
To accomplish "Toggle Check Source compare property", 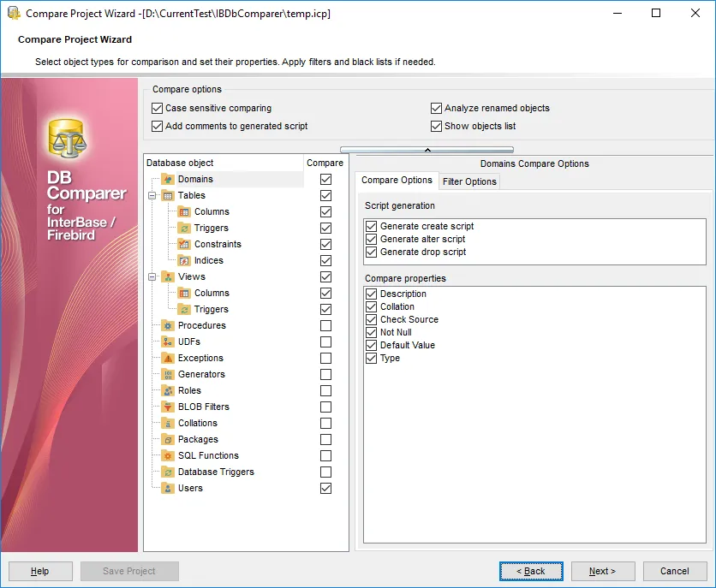I will (x=371, y=319).
